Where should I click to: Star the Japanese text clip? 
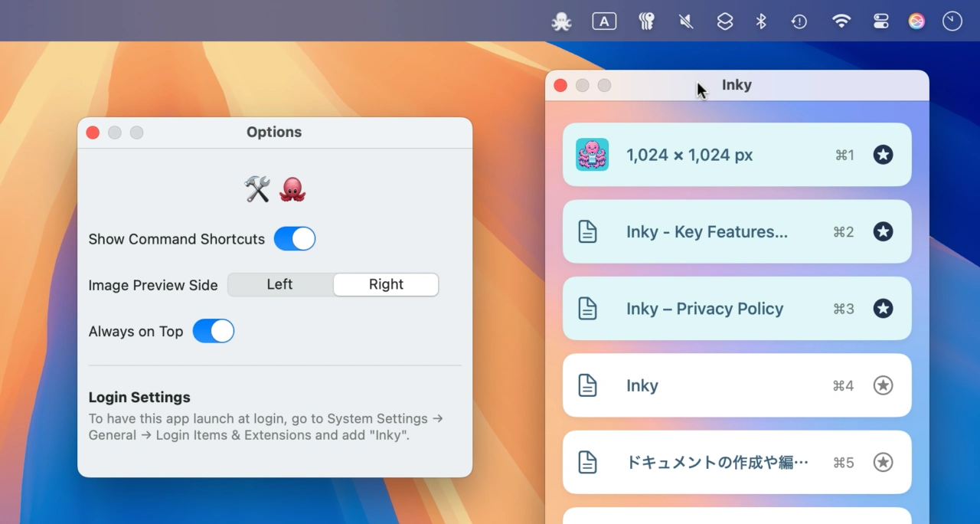tap(883, 462)
